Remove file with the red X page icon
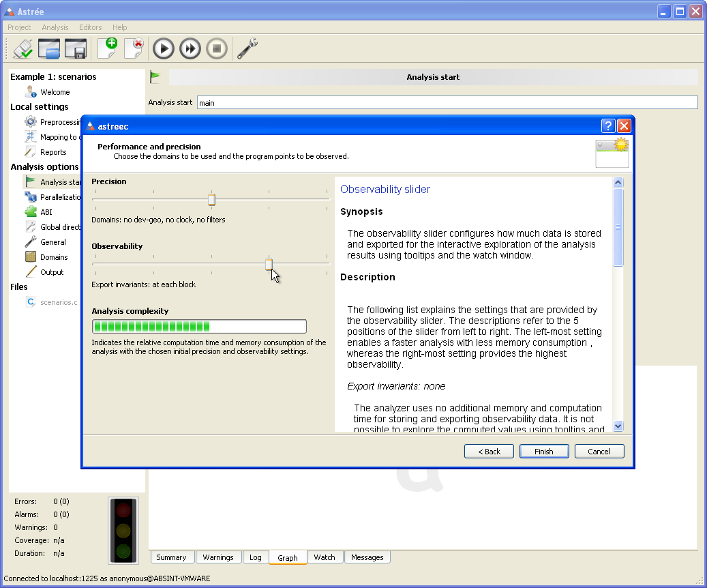Viewport: 707px width, 588px height. pos(134,48)
